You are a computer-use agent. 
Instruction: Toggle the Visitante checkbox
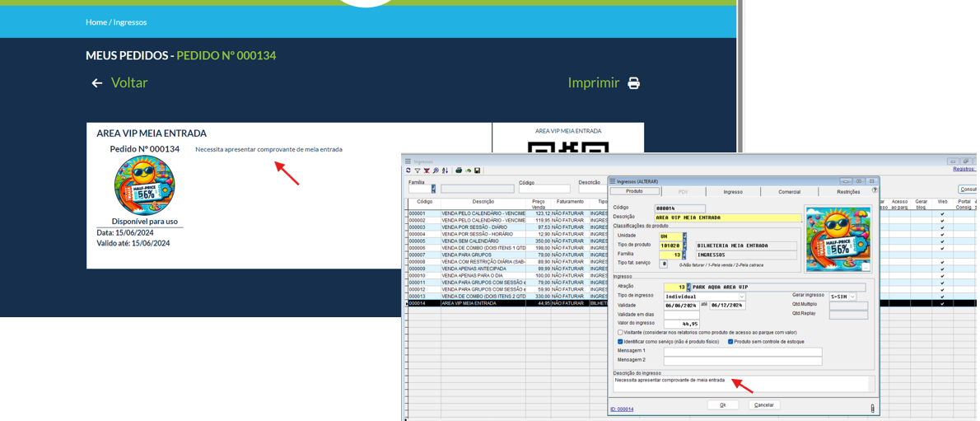620,332
